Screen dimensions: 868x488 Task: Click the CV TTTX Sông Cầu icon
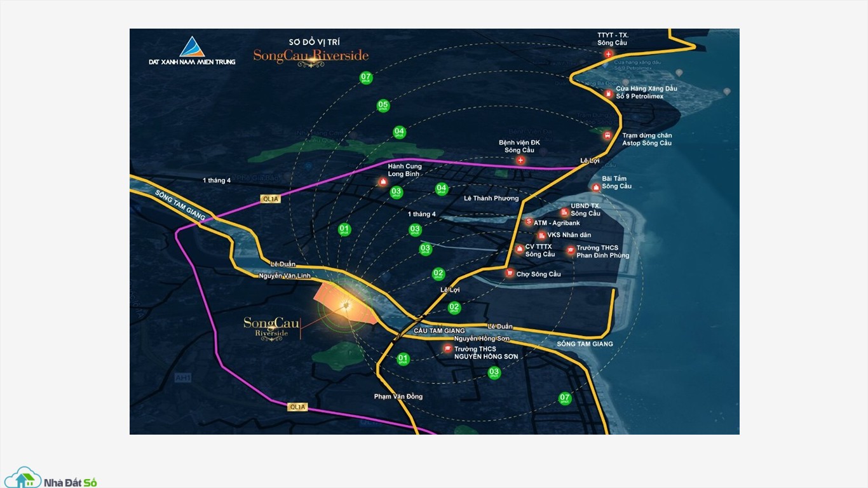(519, 249)
